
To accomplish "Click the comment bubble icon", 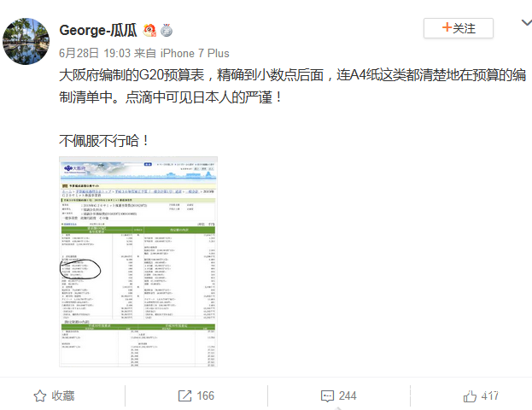I will coord(327,396).
